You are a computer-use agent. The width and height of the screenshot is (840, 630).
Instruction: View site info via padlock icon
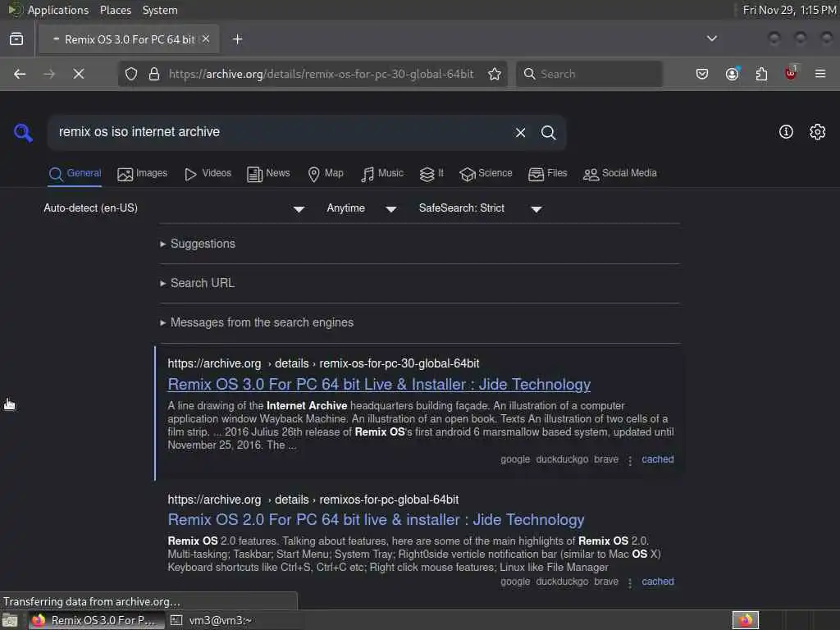154,74
